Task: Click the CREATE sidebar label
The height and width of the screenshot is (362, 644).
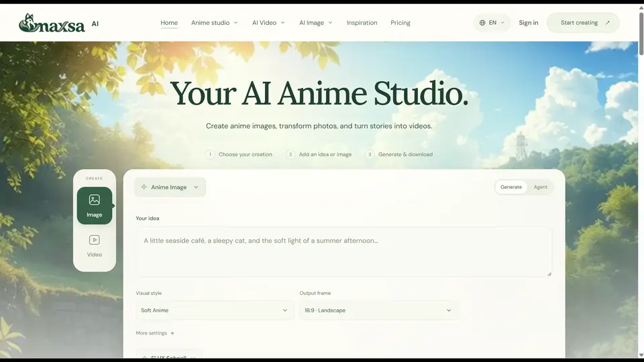Action: (x=95, y=178)
